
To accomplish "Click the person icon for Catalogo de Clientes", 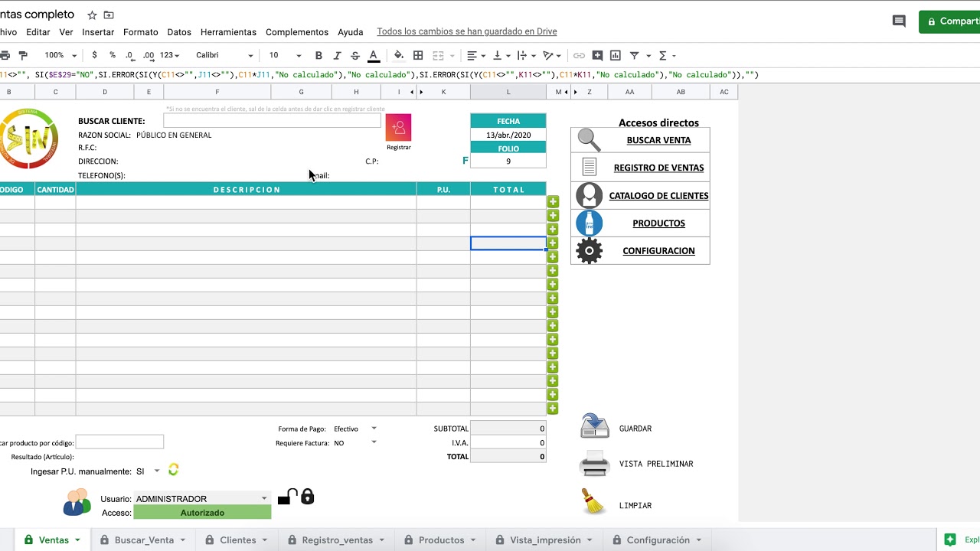I will (x=589, y=195).
